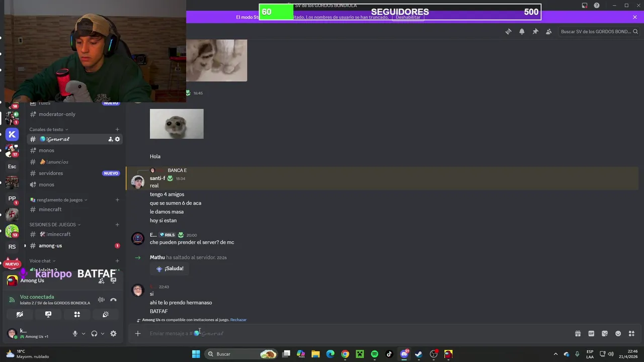Open the Esc server in sidebar
This screenshot has width=644, height=362.
point(12,166)
